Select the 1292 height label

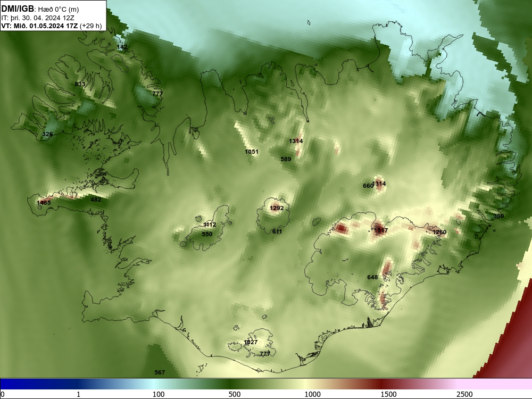(x=277, y=208)
